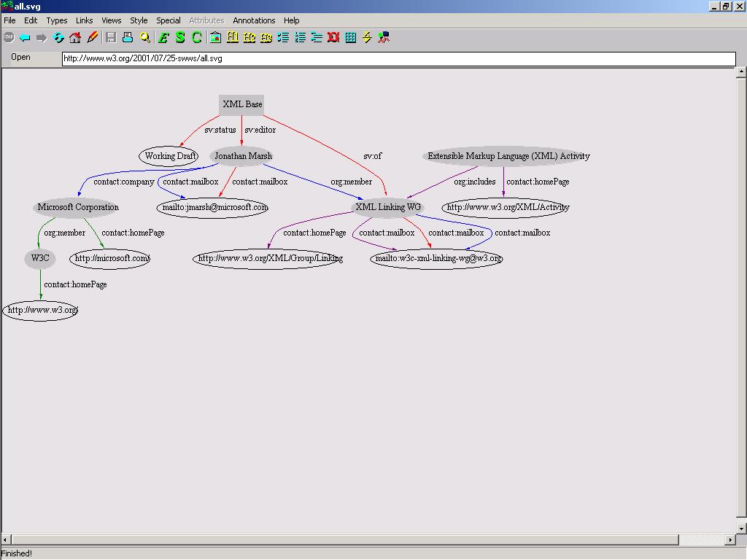Toggle editing mode with the pencil icon

click(92, 37)
